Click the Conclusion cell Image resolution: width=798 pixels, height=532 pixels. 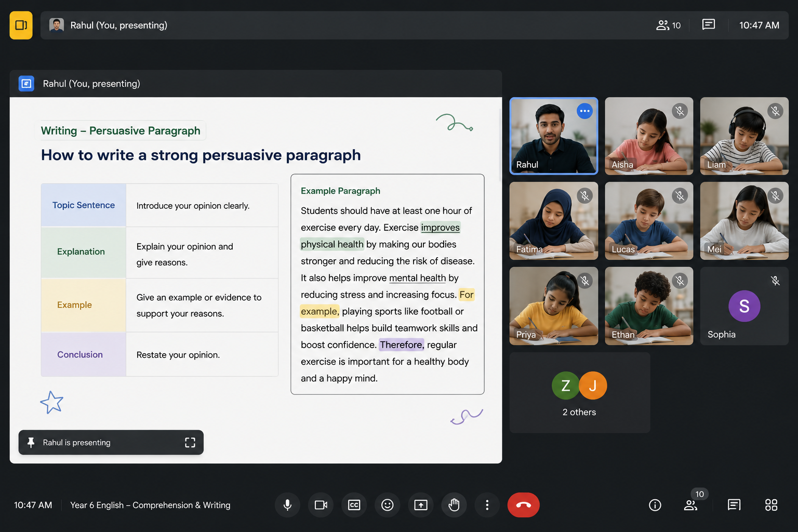(x=84, y=354)
